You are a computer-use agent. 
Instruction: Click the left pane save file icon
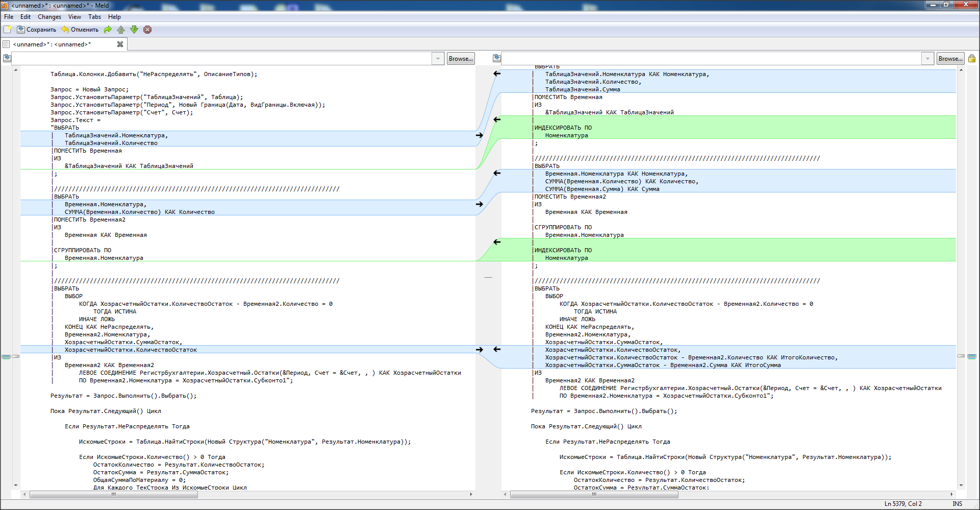point(7,59)
